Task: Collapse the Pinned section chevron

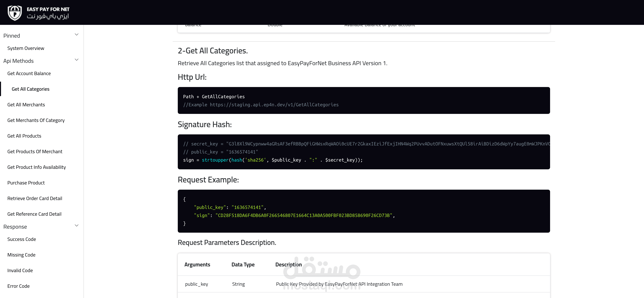Action: (x=77, y=35)
